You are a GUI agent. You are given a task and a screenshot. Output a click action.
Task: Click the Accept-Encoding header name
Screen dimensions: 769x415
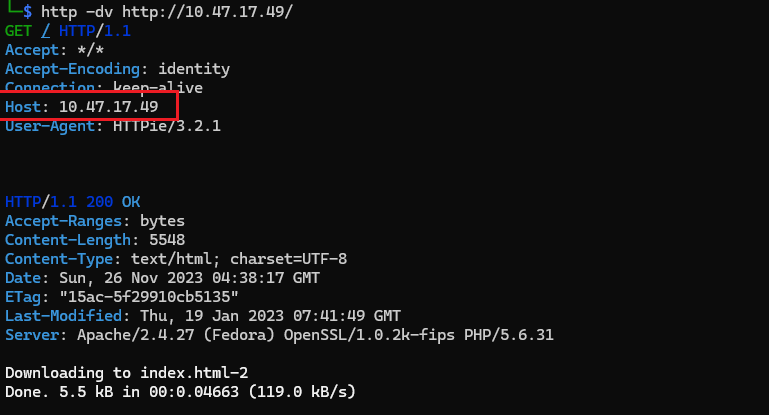pyautogui.click(x=67, y=69)
